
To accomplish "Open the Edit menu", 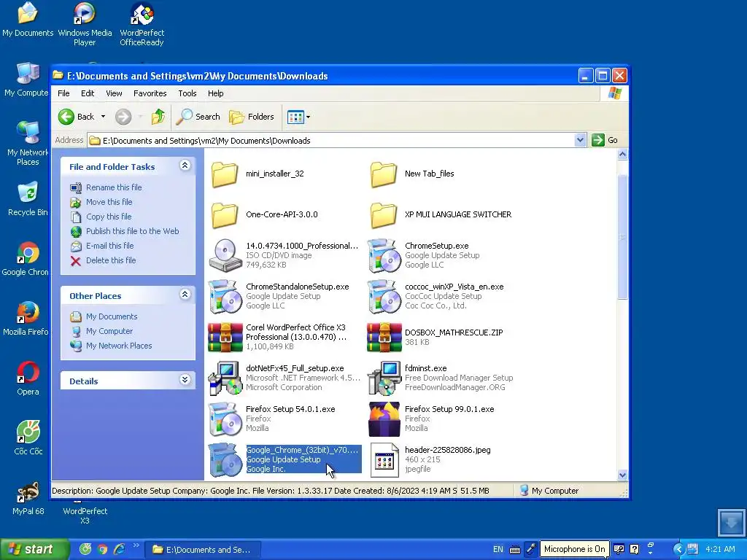I will pyautogui.click(x=88, y=93).
